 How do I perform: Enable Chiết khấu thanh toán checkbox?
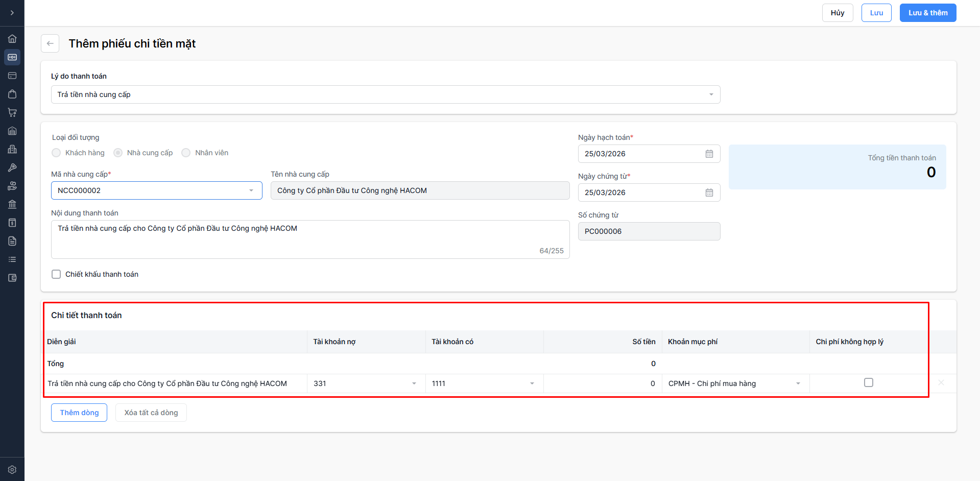56,274
